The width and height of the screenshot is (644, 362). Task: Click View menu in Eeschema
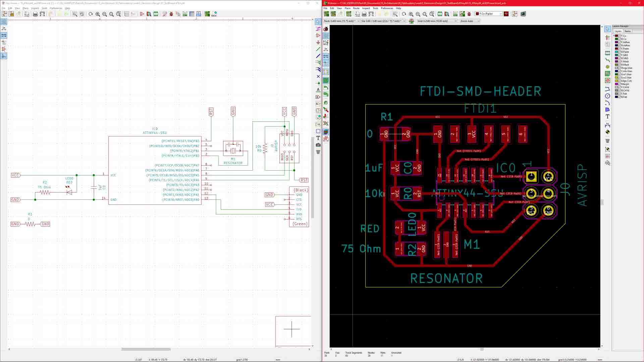pyautogui.click(x=17, y=8)
